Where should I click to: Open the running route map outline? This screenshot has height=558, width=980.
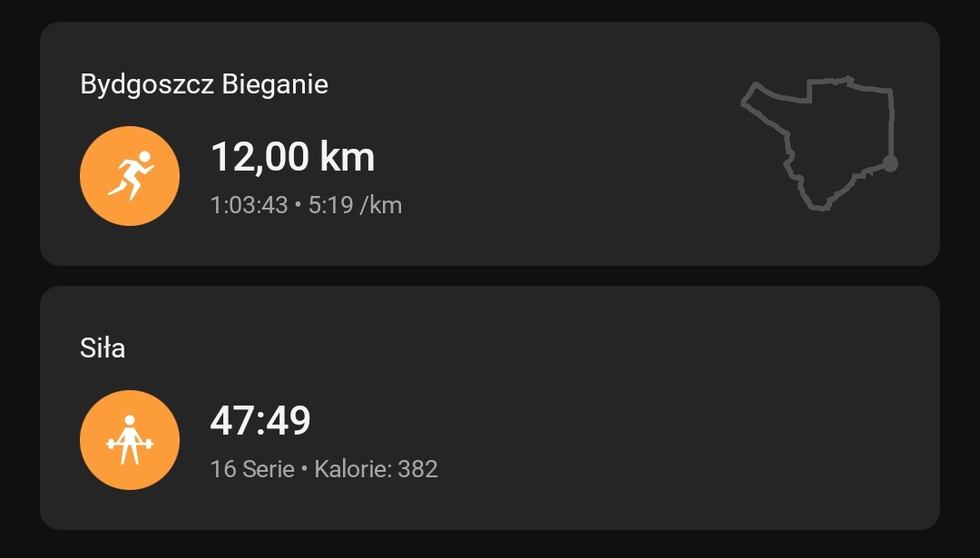click(817, 145)
